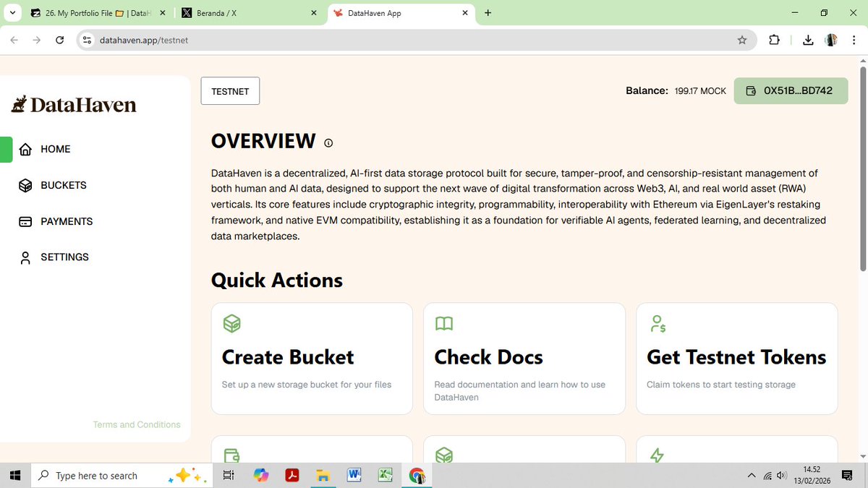Viewport: 868px width, 488px height.
Task: Open Excel from the taskbar
Action: point(386,475)
